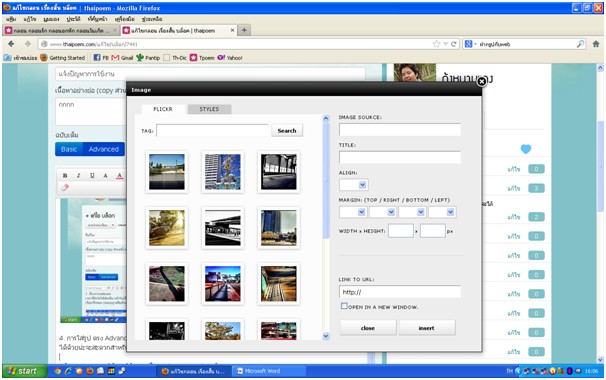606x380 pixels.
Task: Select the eraser clear-formatting icon
Action: pos(65,187)
